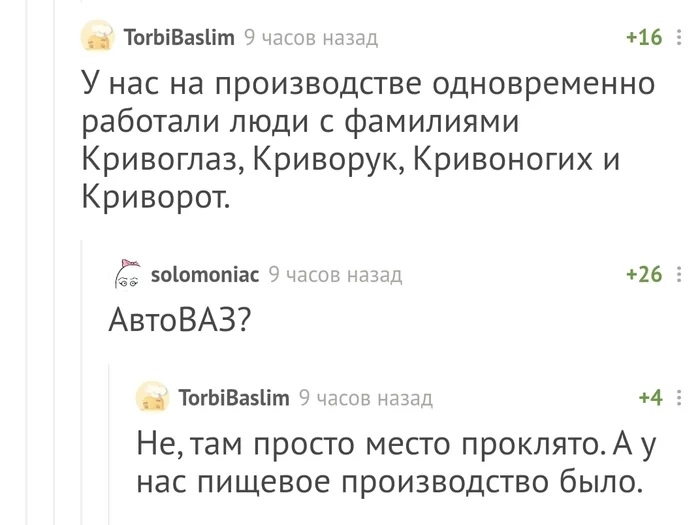Collapse nested reply branch via innermost vertical line
The image size is (700, 525).
[x=109, y=444]
